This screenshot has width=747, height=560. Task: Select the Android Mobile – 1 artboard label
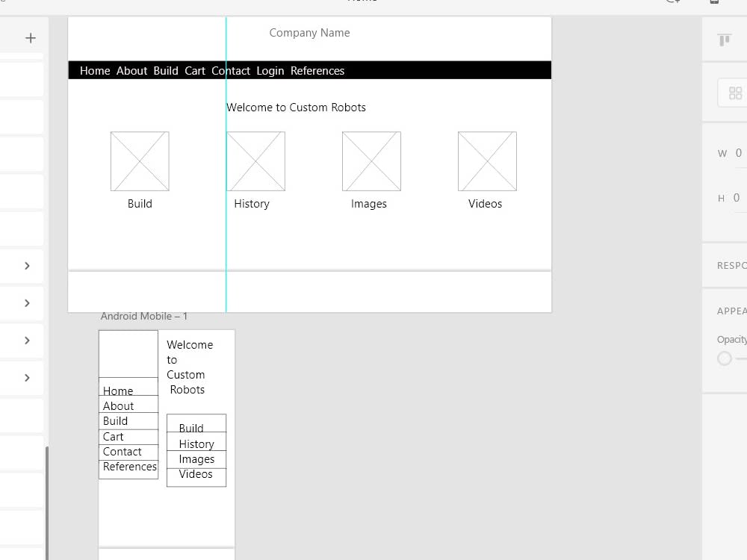coord(144,316)
